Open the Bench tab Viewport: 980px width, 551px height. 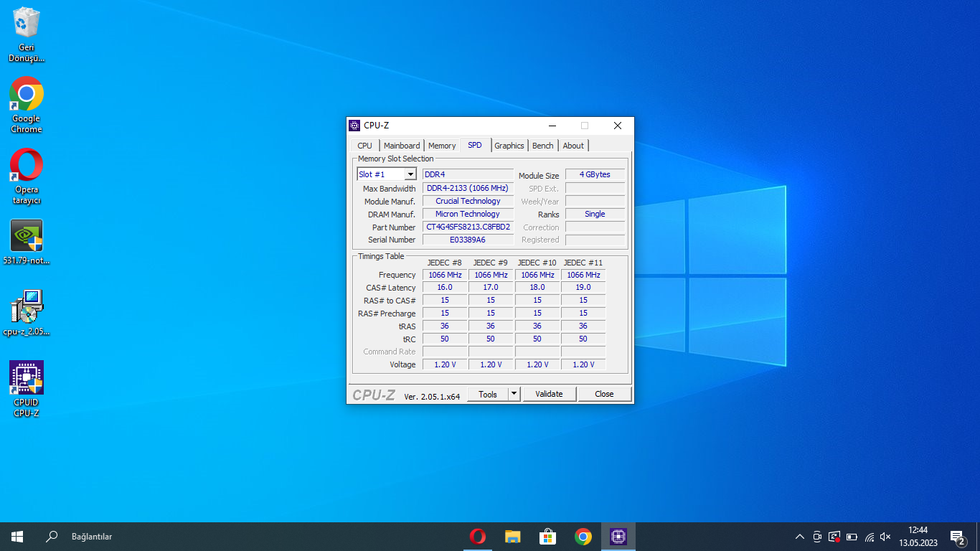tap(543, 146)
